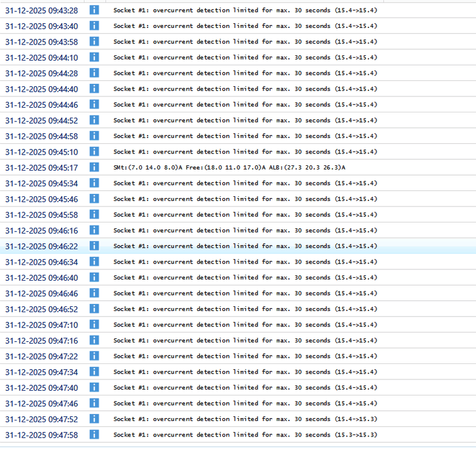Click message ending (15.4->15.3)
The image size is (476, 449).
point(245,419)
